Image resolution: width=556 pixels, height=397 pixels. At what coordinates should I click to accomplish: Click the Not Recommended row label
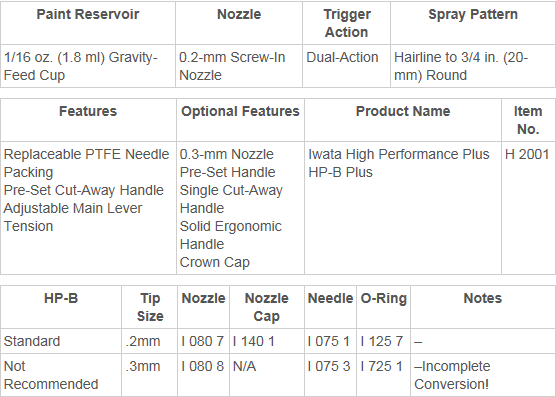click(x=51, y=375)
